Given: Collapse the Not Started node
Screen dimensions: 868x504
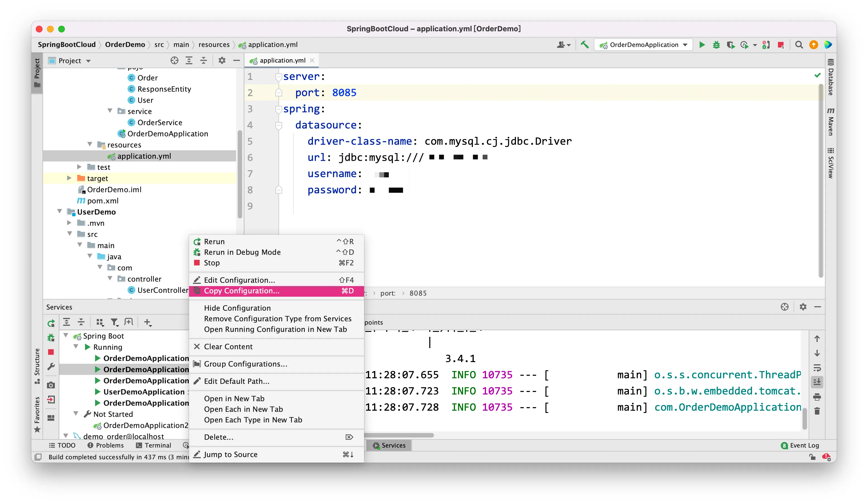Looking at the screenshot, I should pyautogui.click(x=76, y=414).
